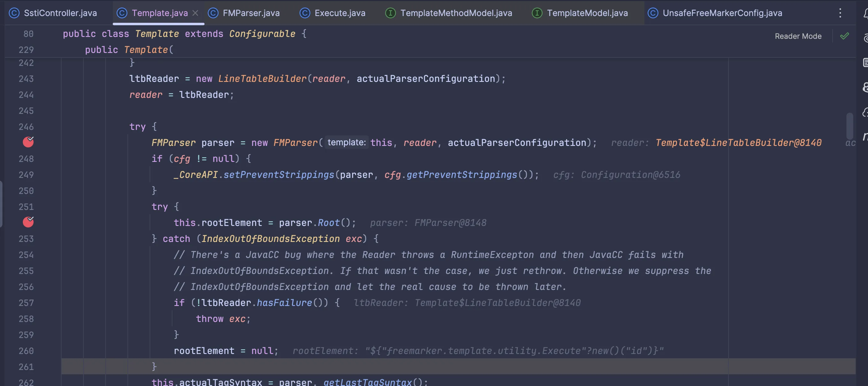868x386 pixels.
Task: Close the Template.java tab
Action: [x=195, y=13]
